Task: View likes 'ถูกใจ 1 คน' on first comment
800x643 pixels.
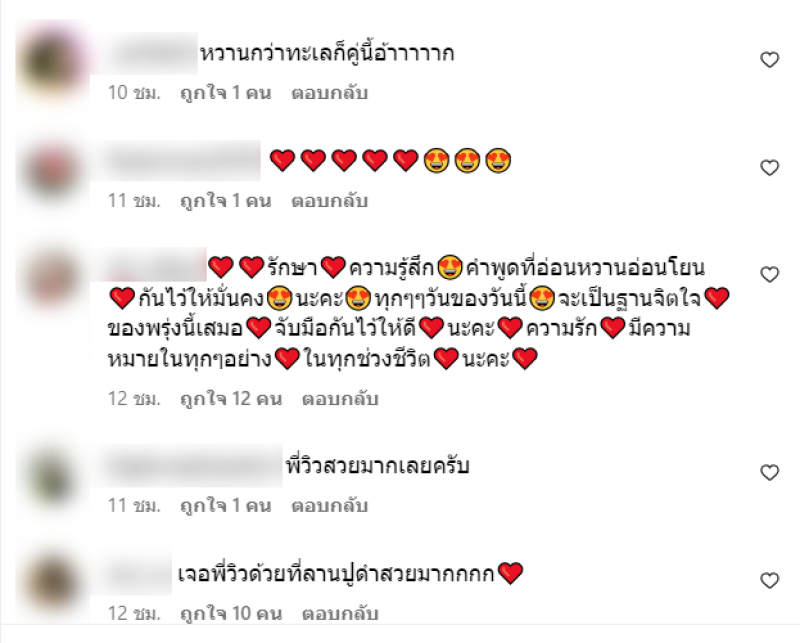Action: tap(226, 93)
